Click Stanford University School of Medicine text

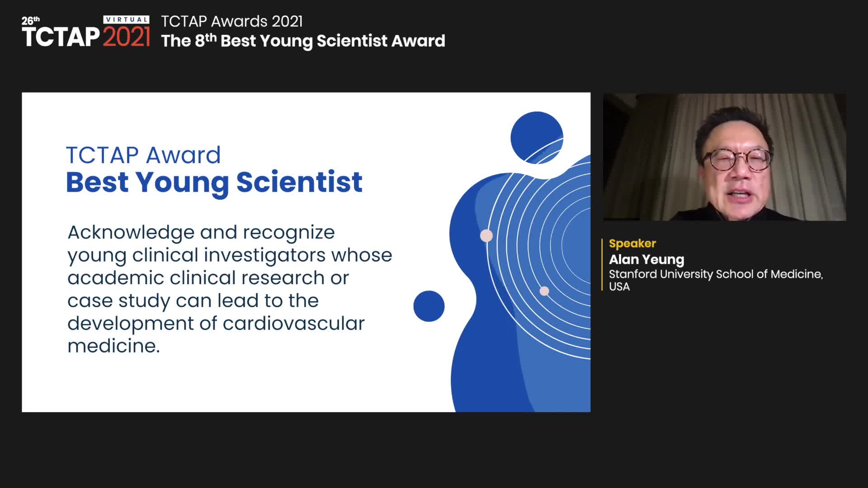716,274
